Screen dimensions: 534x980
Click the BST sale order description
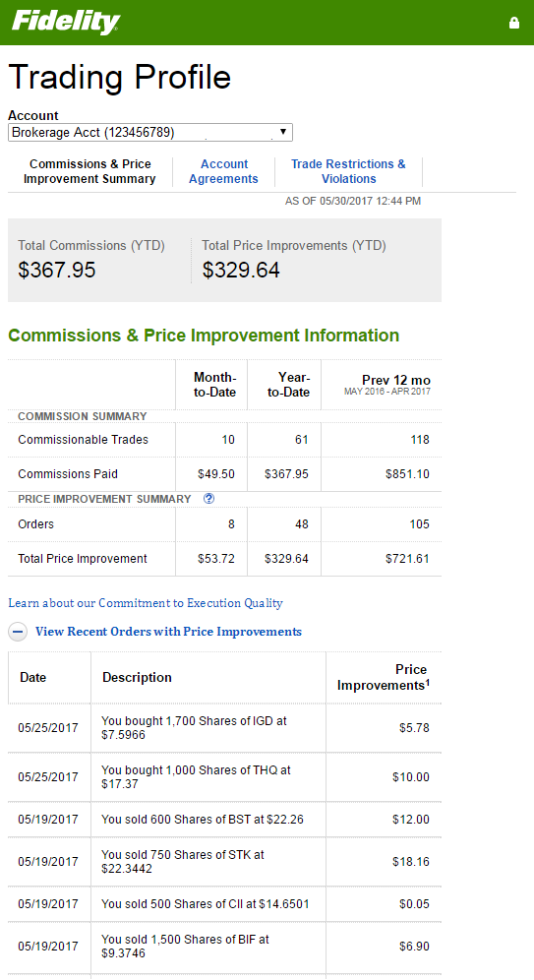click(x=203, y=820)
